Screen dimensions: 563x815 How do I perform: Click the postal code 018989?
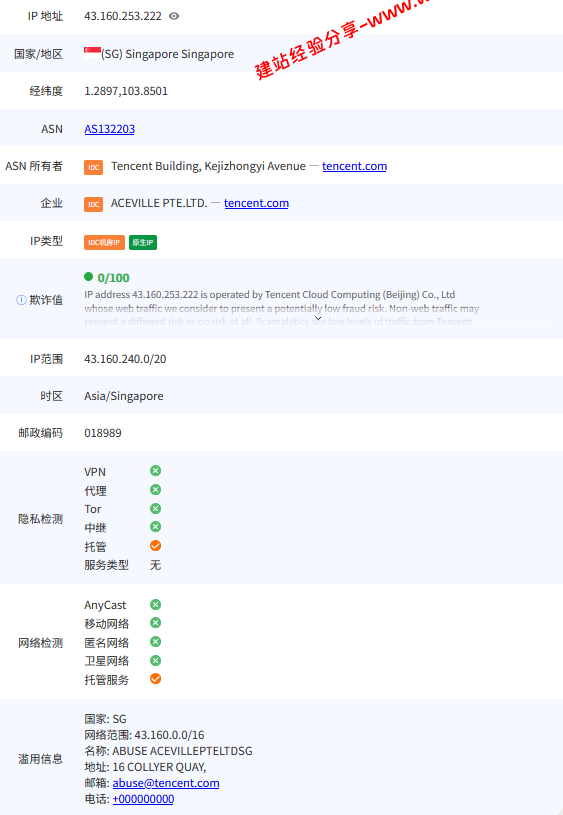[103, 433]
